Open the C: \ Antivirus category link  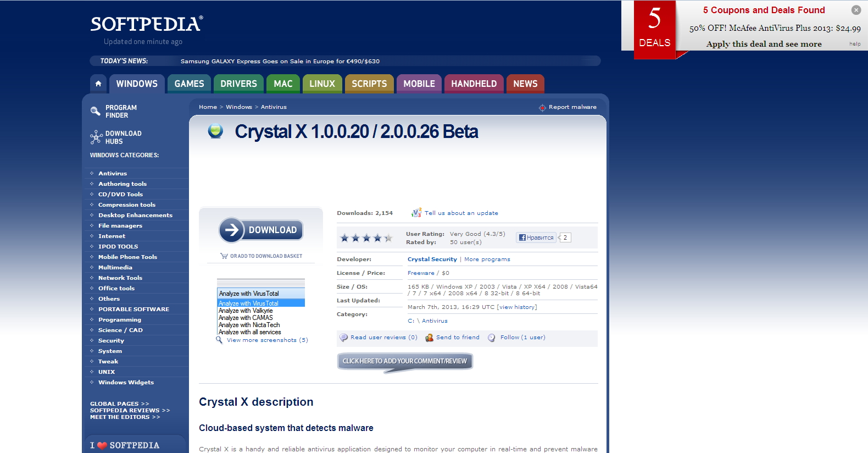click(427, 321)
